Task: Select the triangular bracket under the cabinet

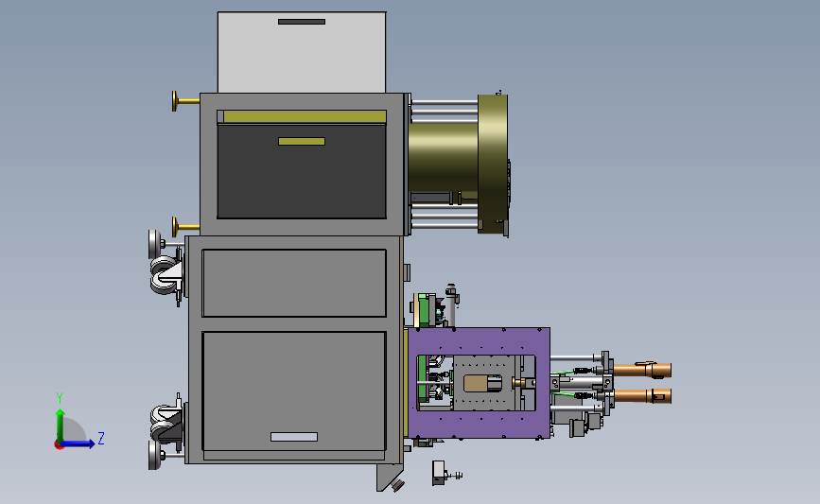Action: 388,477
